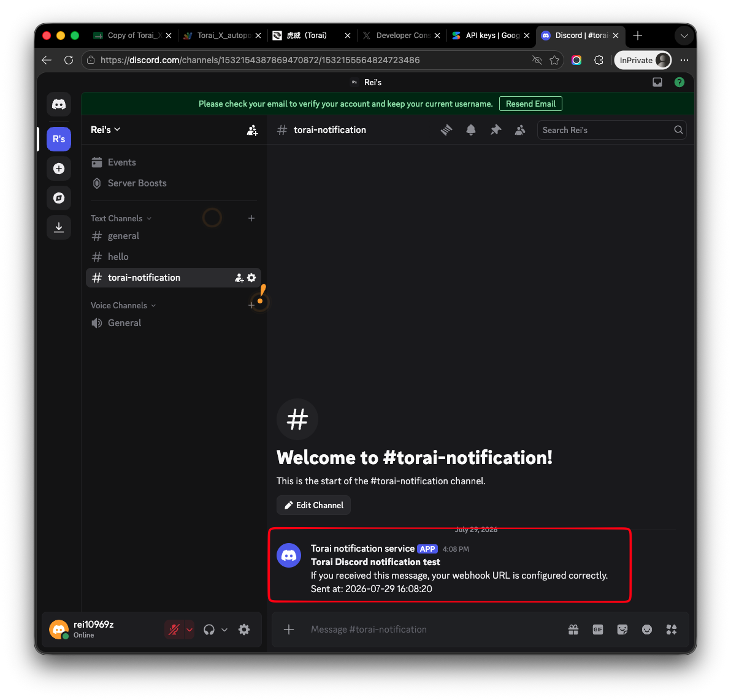Open GIF picker
This screenshot has width=731, height=700.
coord(598,630)
